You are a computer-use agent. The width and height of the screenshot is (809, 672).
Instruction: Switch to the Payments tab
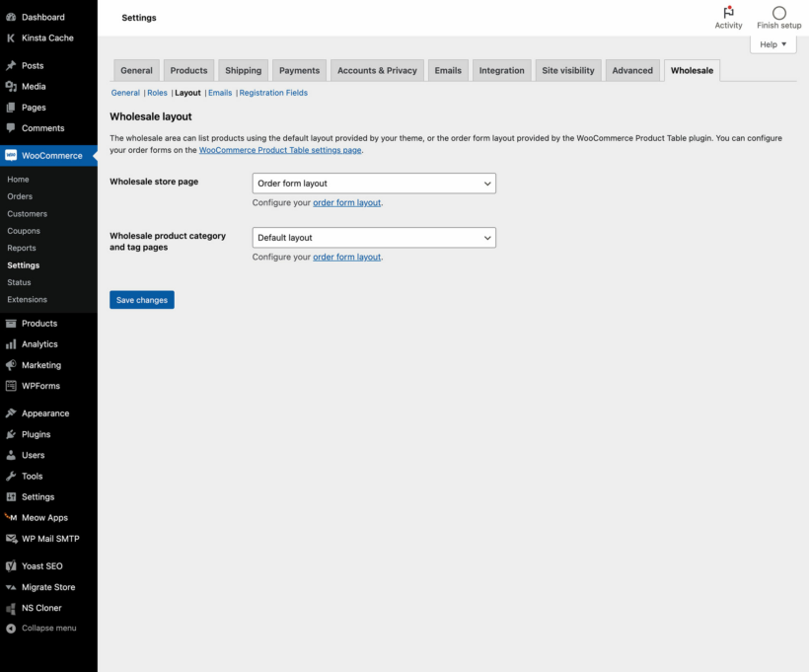299,70
